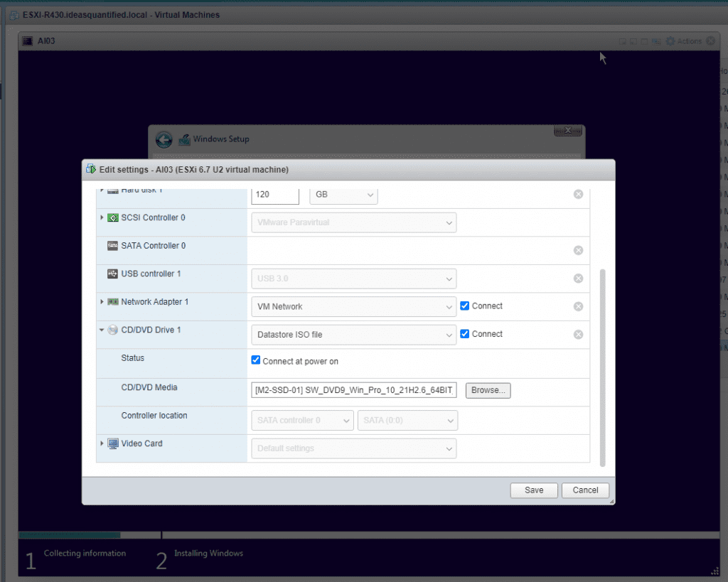This screenshot has width=728, height=582.
Task: Click the Network Adapter 1 card icon
Action: (113, 302)
